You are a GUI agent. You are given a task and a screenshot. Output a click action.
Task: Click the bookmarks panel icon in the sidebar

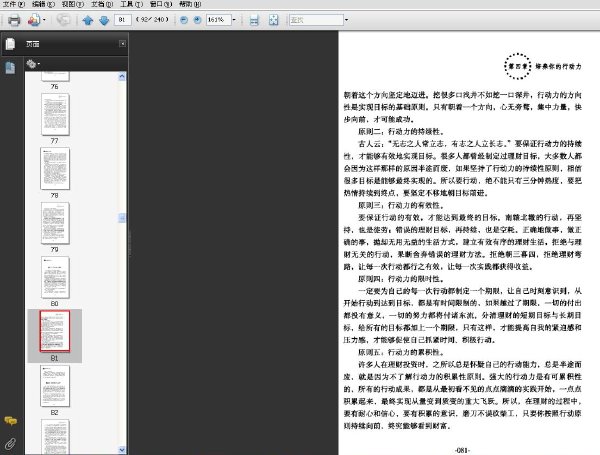(x=10, y=68)
